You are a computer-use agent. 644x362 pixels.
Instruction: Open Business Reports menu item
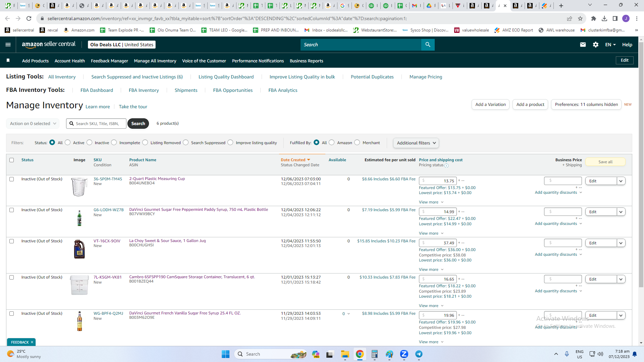pyautogui.click(x=306, y=61)
